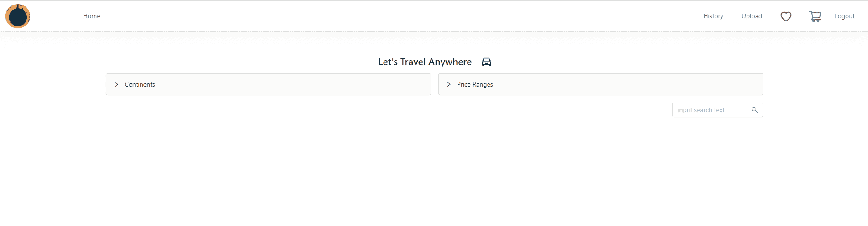Expand the Price Ranges filter label
This screenshot has width=868, height=226.
pos(475,84)
